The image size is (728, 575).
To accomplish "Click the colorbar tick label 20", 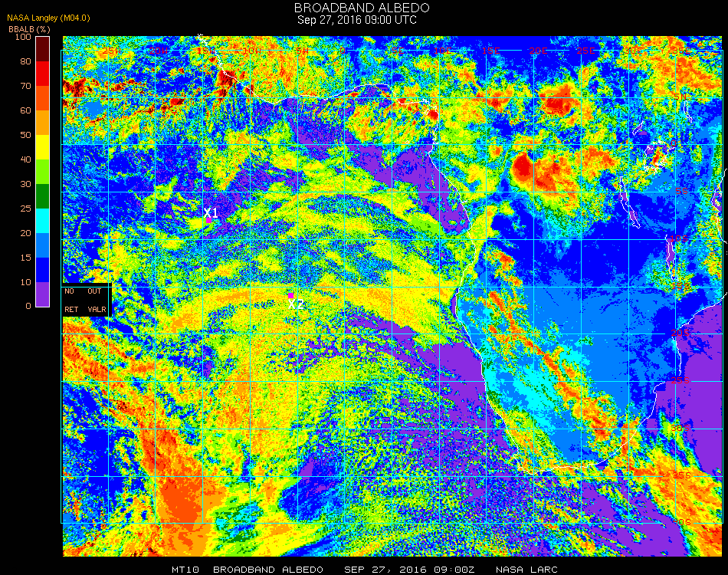I will click(x=25, y=233).
